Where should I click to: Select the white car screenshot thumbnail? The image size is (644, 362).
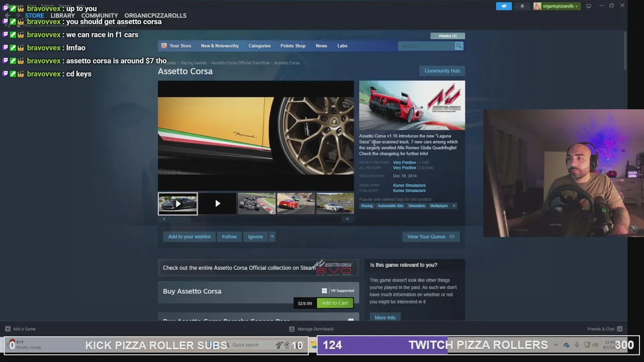(x=335, y=204)
